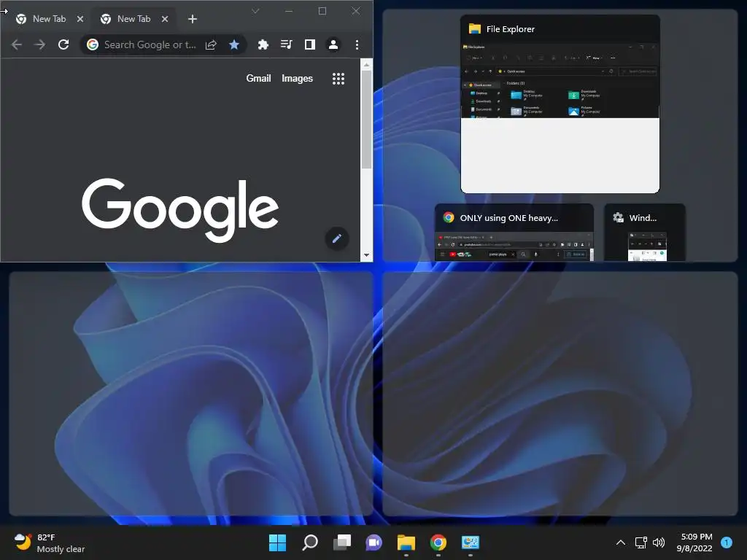Reload the current Chrome page
The image size is (747, 560).
(x=63, y=44)
